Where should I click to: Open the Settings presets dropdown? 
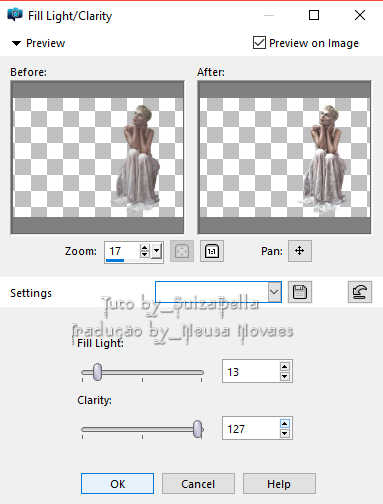[274, 292]
